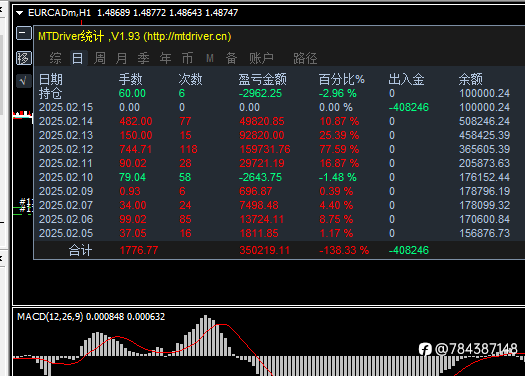Click the EURCADm,H1 chart title

(x=59, y=13)
